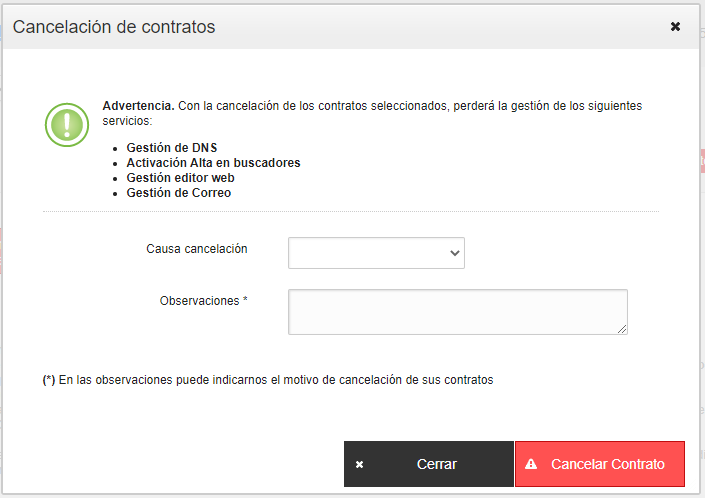Click the green warning exclamation icon
Viewport: 705px width, 498px height.
coord(67,125)
